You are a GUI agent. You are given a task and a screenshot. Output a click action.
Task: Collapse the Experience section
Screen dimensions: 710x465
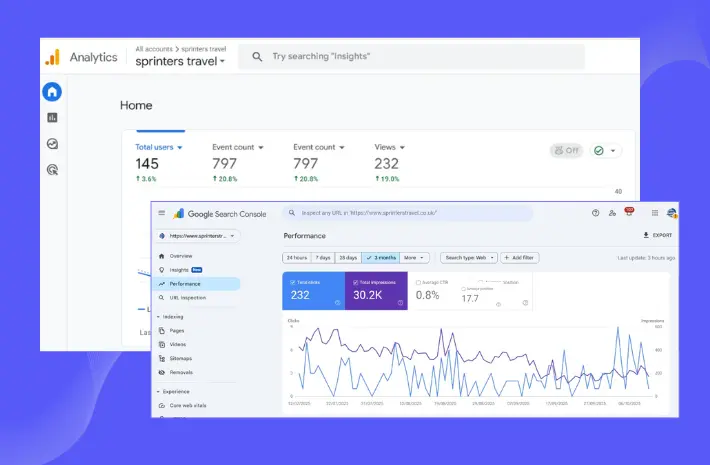pos(158,392)
